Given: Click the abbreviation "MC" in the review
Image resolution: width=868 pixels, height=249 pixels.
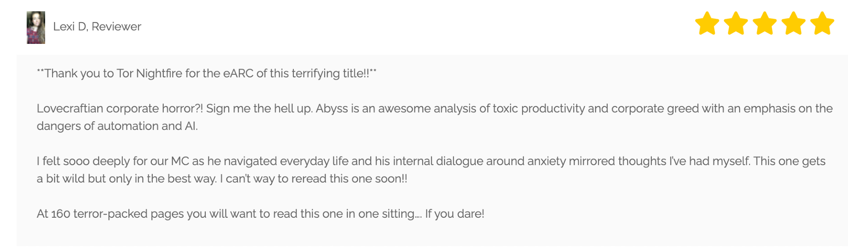Looking at the screenshot, I should pyautogui.click(x=180, y=161).
